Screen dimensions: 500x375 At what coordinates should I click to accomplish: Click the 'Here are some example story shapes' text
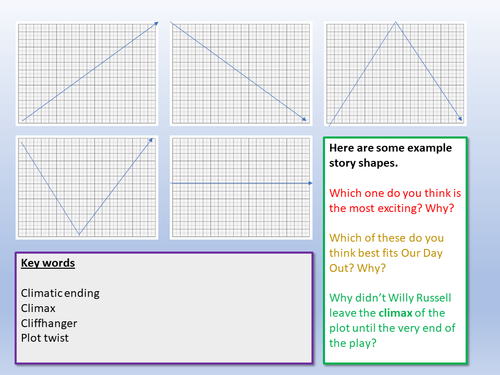pyautogui.click(x=390, y=155)
